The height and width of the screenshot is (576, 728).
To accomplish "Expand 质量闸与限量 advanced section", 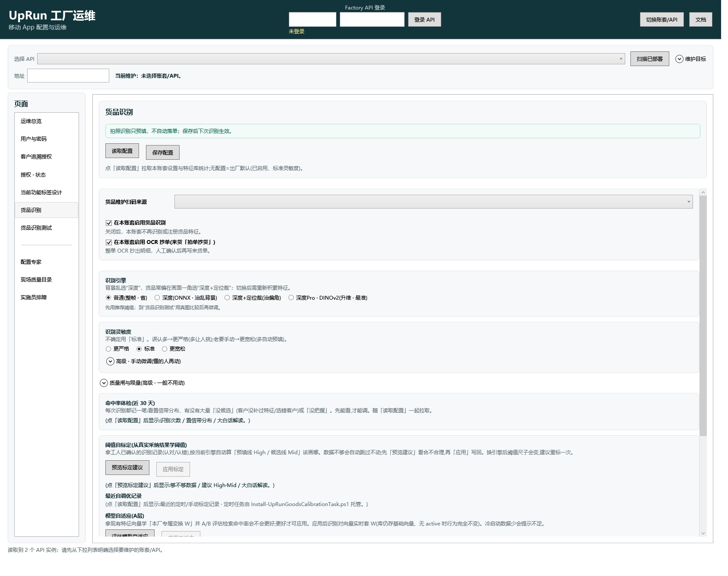I will tap(104, 383).
